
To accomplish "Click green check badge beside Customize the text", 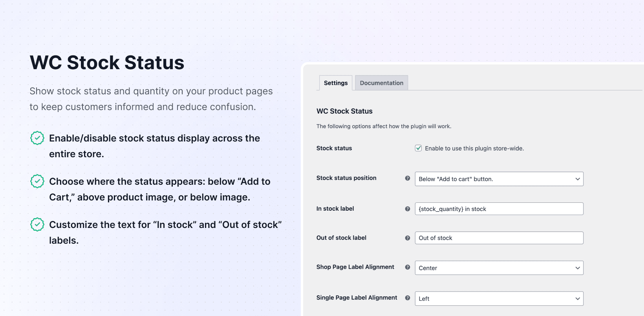I will [37, 224].
